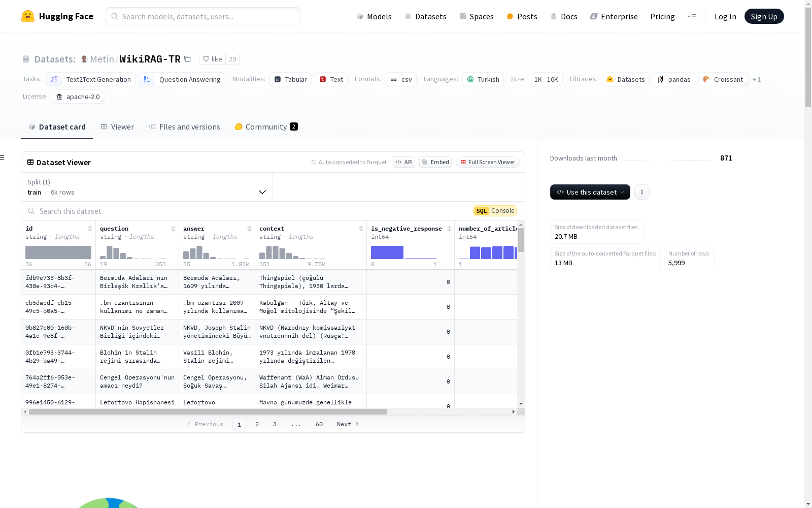Select the 1K - 10K size tag

(x=546, y=79)
